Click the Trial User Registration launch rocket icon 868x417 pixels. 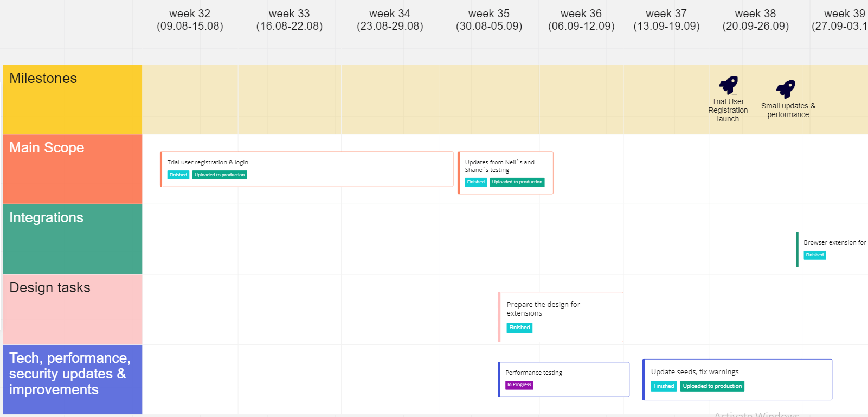(728, 85)
